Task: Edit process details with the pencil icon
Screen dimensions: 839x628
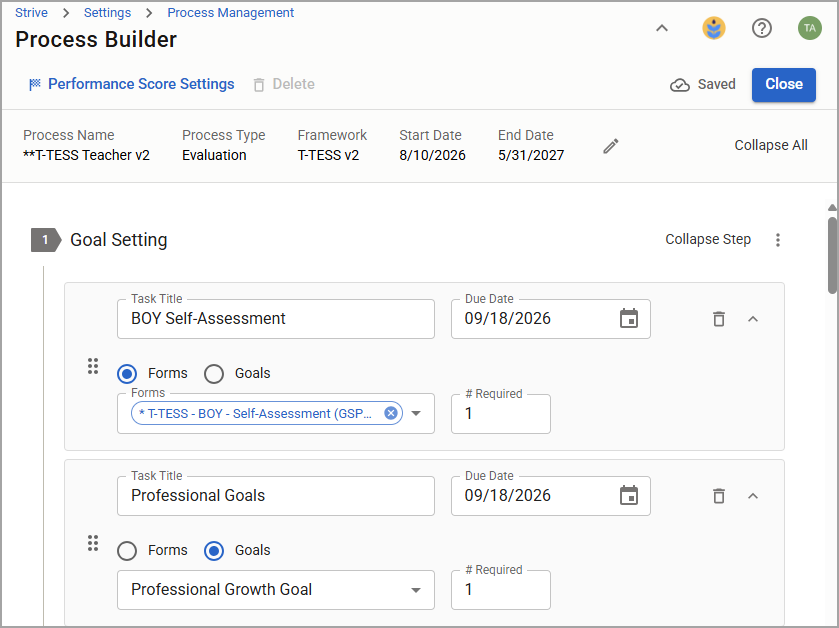Action: pos(611,146)
